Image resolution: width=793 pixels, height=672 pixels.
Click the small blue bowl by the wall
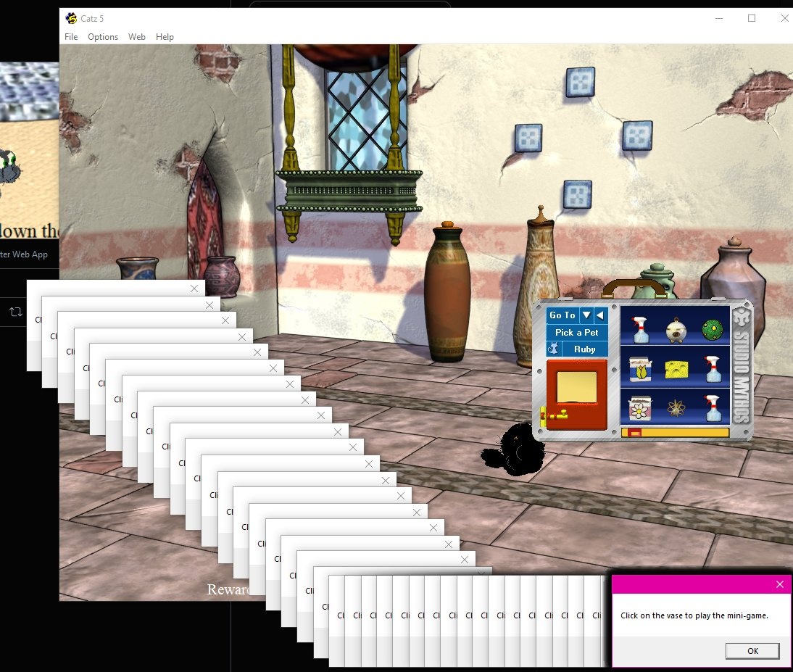(x=137, y=268)
